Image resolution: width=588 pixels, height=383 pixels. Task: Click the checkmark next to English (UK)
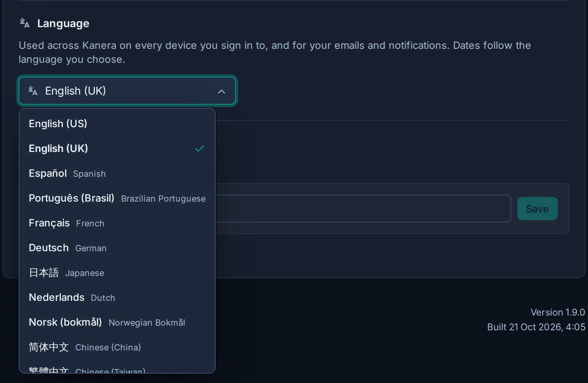pyautogui.click(x=199, y=148)
